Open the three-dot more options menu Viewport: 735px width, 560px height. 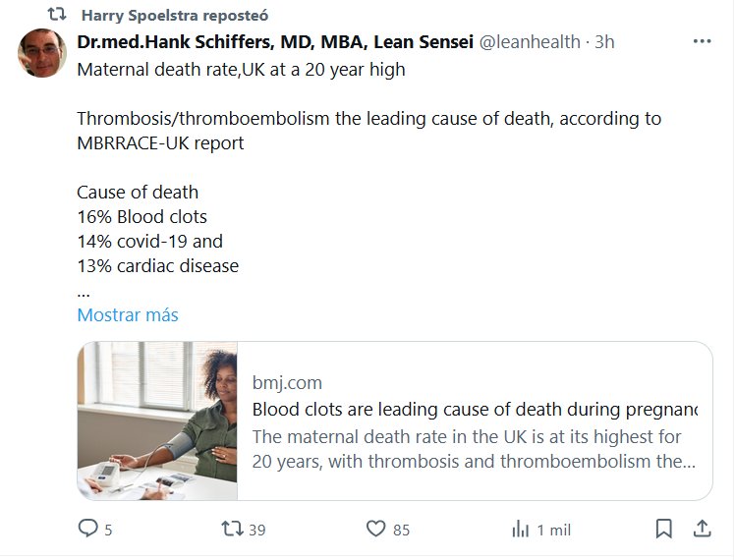702,42
